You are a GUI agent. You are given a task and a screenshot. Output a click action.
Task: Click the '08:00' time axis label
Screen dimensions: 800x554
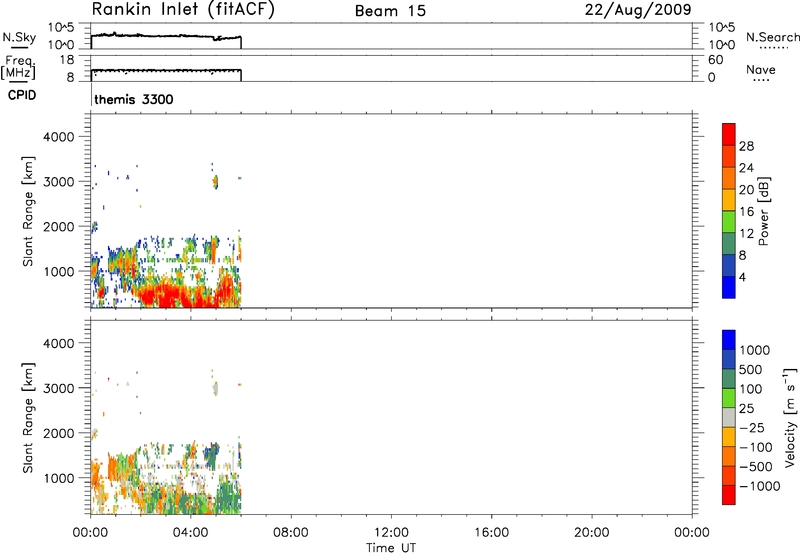click(290, 533)
